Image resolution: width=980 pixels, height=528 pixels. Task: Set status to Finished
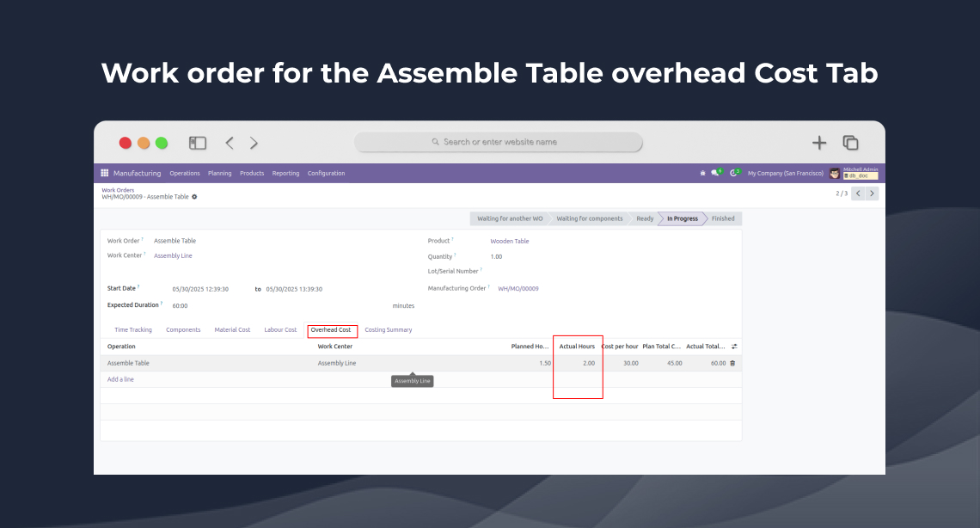coord(723,218)
